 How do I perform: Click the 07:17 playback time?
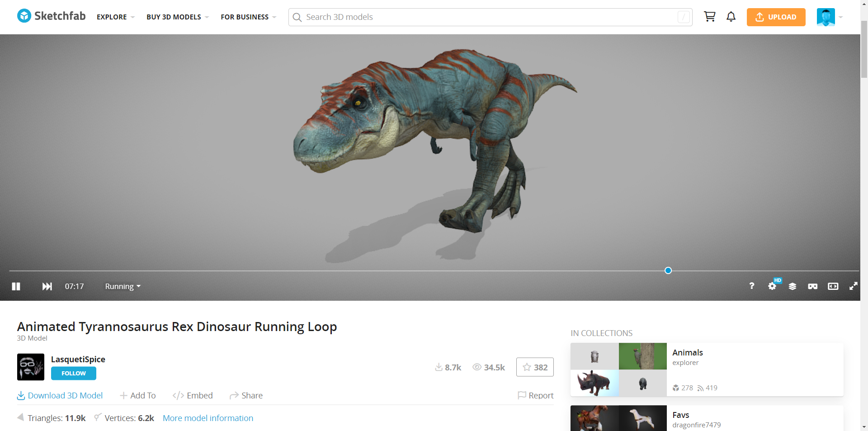point(74,286)
